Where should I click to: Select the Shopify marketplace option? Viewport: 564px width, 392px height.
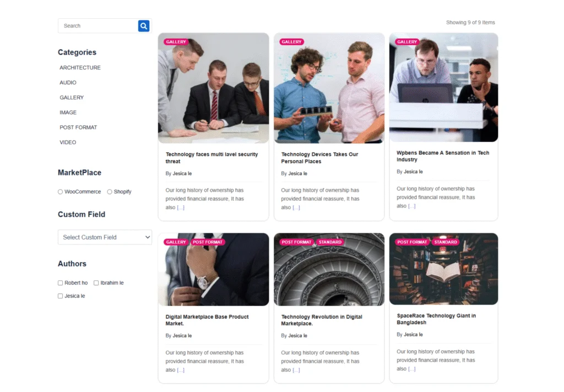tap(110, 191)
